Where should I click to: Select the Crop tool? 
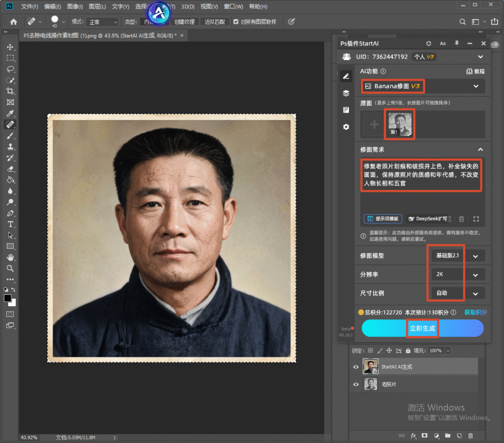coord(10,91)
